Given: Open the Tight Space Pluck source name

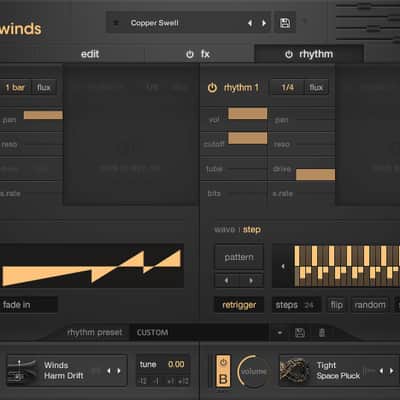Looking at the screenshot, I should (x=338, y=370).
